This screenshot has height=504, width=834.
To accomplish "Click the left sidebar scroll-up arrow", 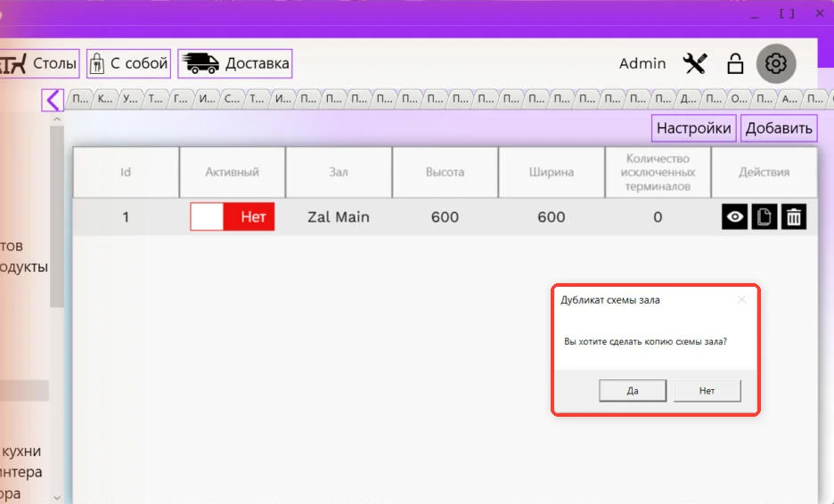I will coord(57,119).
